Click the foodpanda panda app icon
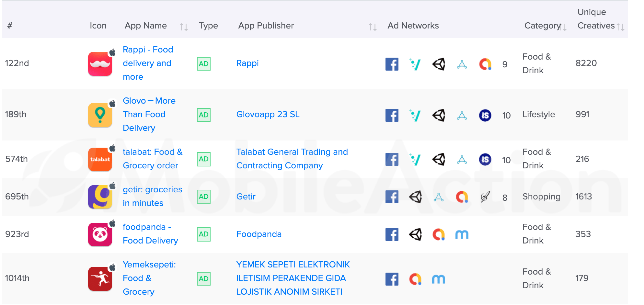This screenshot has height=305, width=644. pos(100,234)
